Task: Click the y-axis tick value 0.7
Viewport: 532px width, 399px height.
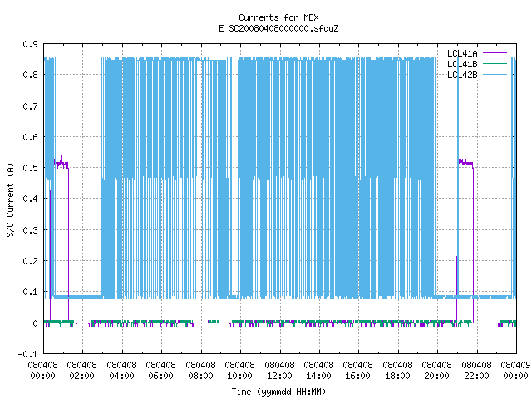Action: (x=30, y=106)
